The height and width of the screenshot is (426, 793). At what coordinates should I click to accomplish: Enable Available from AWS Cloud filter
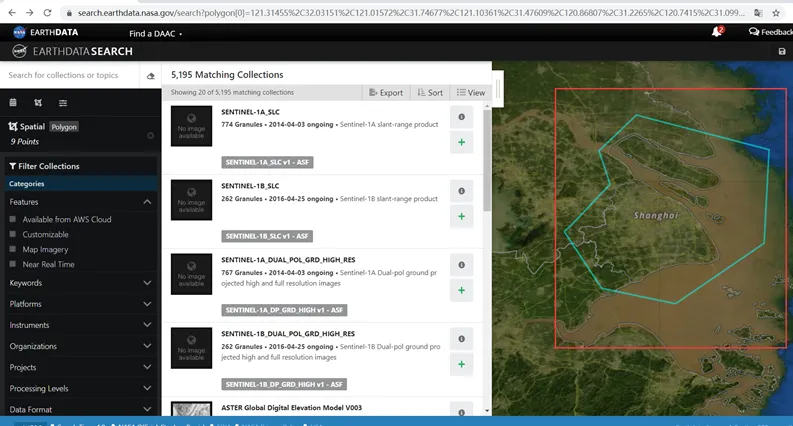coord(13,219)
